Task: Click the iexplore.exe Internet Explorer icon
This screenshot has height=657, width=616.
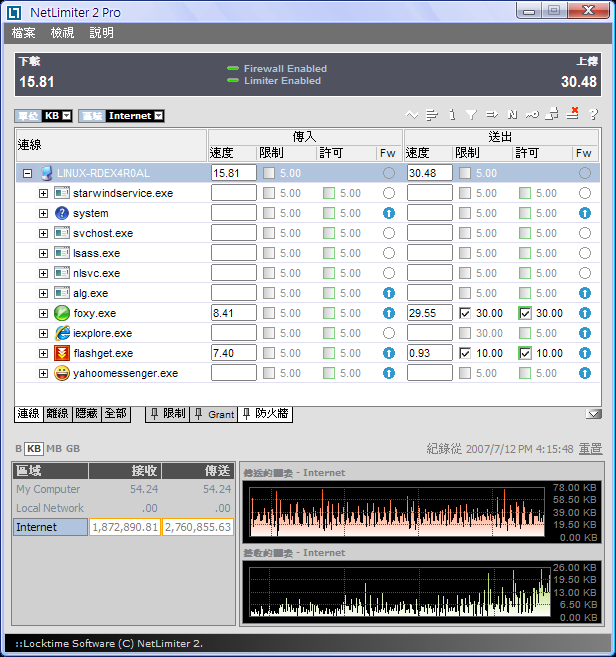Action: (x=62, y=333)
